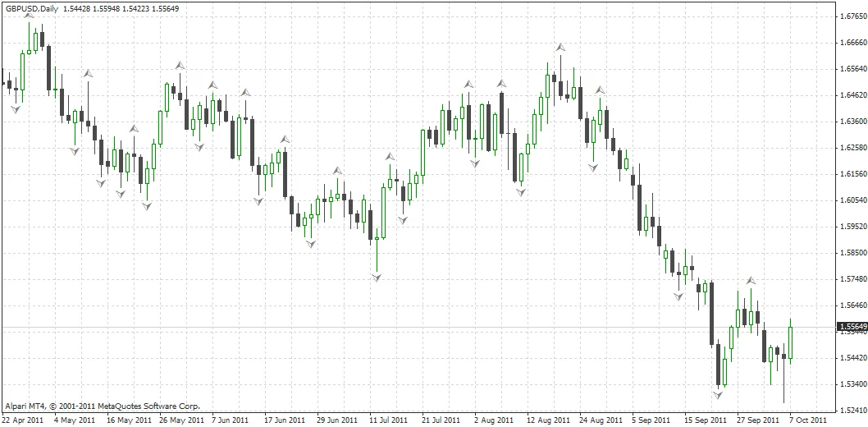Click the 2 Aug 2011 date label
This screenshot has height=427, width=868.
[x=495, y=420]
